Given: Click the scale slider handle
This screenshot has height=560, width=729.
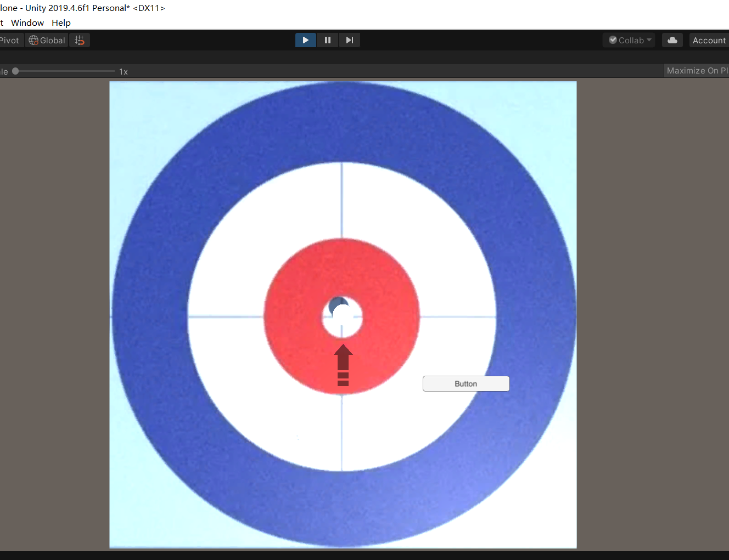Looking at the screenshot, I should pyautogui.click(x=15, y=71).
